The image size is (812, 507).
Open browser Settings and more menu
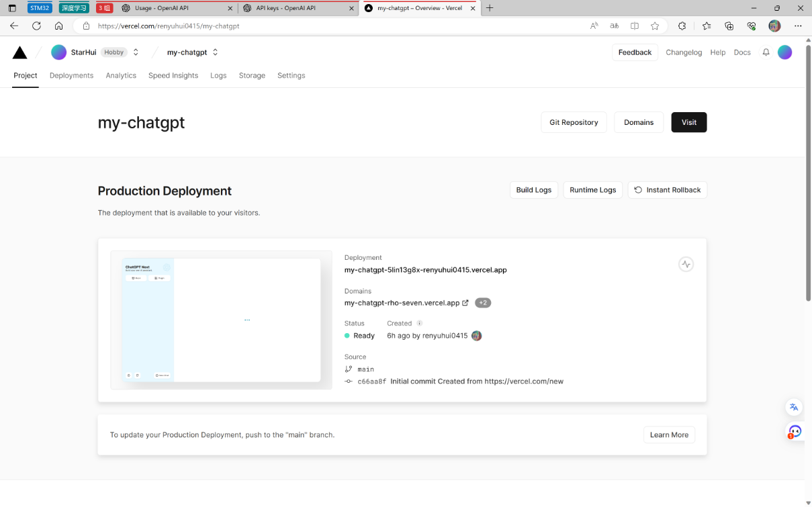pos(798,26)
